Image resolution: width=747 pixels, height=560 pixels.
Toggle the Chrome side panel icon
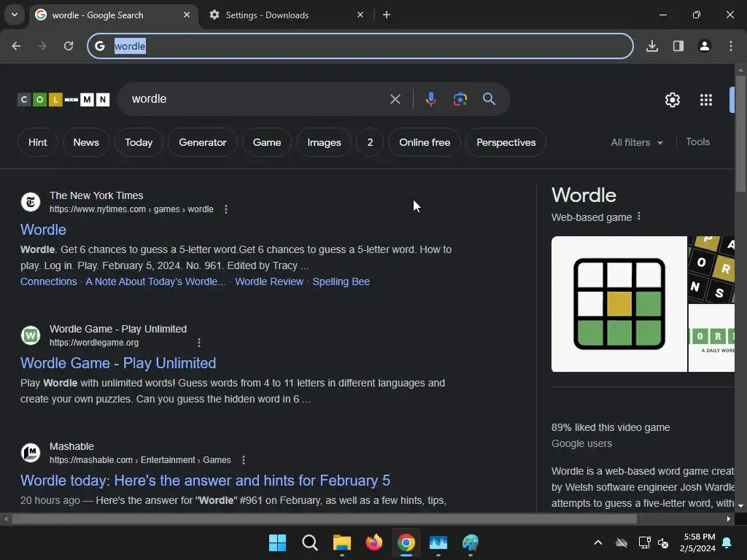(x=678, y=46)
